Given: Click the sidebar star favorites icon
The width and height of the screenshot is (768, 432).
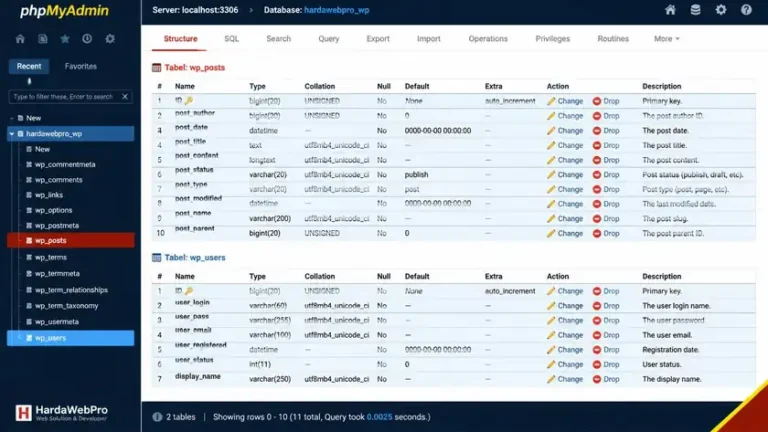Looking at the screenshot, I should 65,39.
